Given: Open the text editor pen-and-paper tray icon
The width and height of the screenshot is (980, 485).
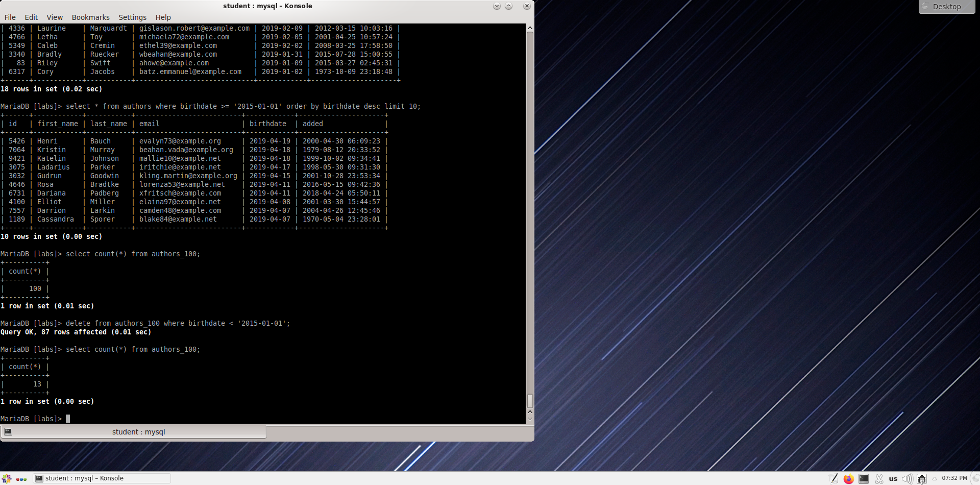Looking at the screenshot, I should (x=834, y=478).
